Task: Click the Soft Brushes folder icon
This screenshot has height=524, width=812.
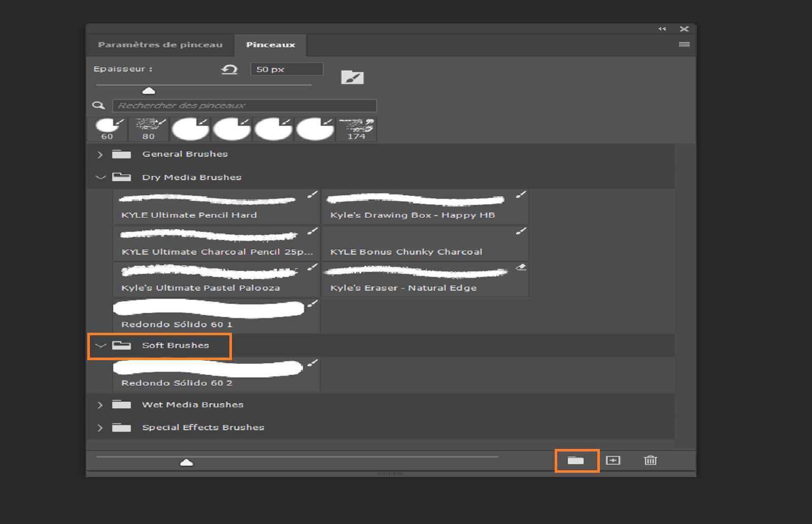Action: point(121,345)
